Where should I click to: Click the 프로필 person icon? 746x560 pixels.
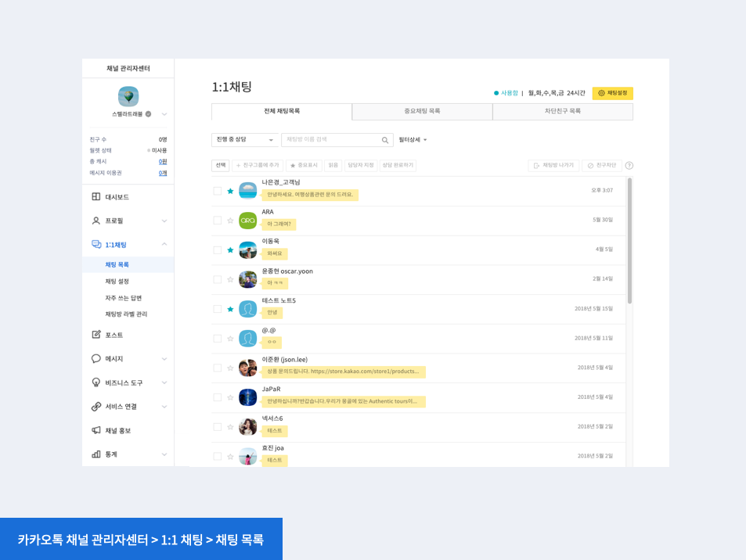pyautogui.click(x=96, y=221)
